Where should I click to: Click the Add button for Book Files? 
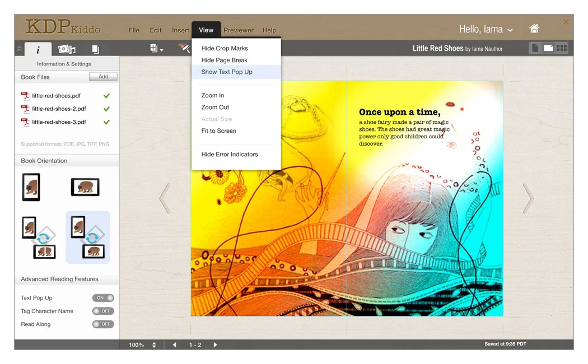tap(103, 77)
